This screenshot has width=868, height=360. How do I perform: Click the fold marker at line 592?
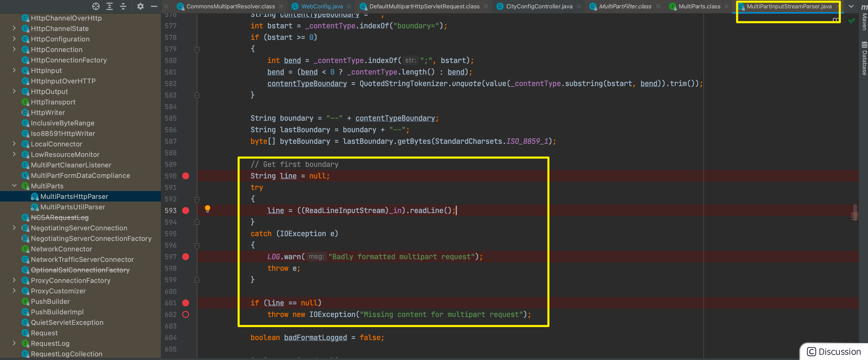tap(197, 199)
